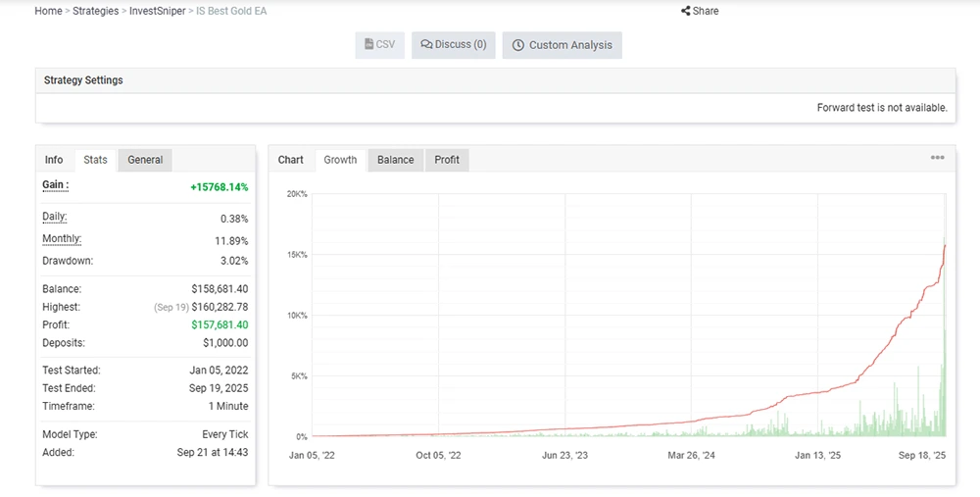Open the Discuss (0) button
This screenshot has height=497, width=980.
point(453,45)
